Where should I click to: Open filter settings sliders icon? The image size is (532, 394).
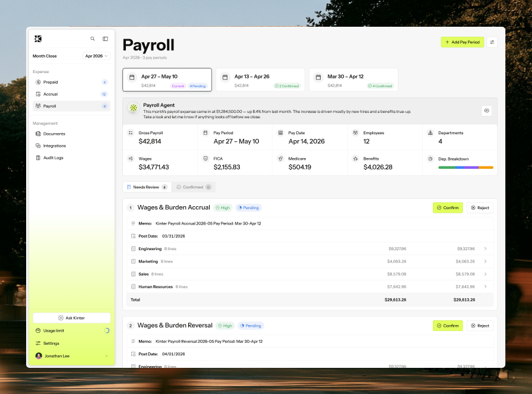(492, 42)
